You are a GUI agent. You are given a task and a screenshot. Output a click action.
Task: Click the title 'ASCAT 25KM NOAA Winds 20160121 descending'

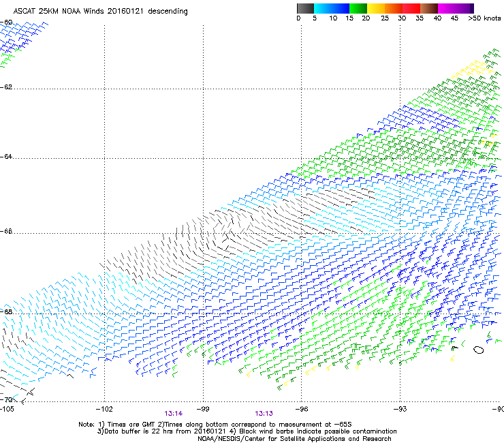pyautogui.click(x=100, y=11)
